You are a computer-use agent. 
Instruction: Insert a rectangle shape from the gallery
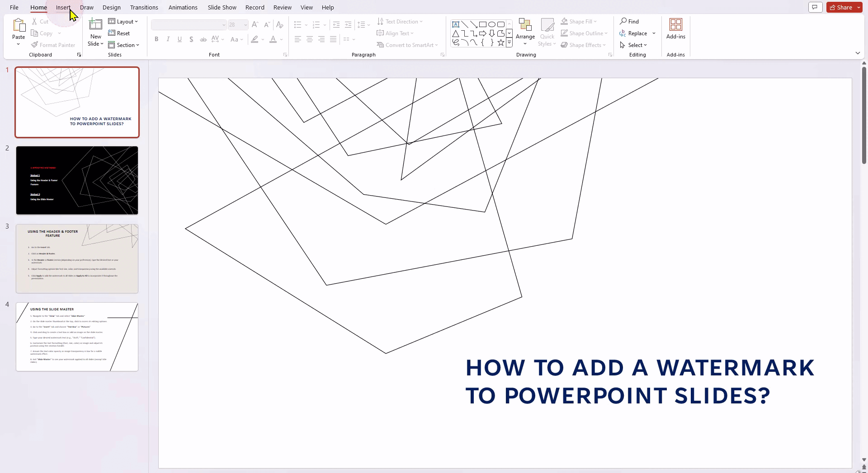(x=483, y=24)
